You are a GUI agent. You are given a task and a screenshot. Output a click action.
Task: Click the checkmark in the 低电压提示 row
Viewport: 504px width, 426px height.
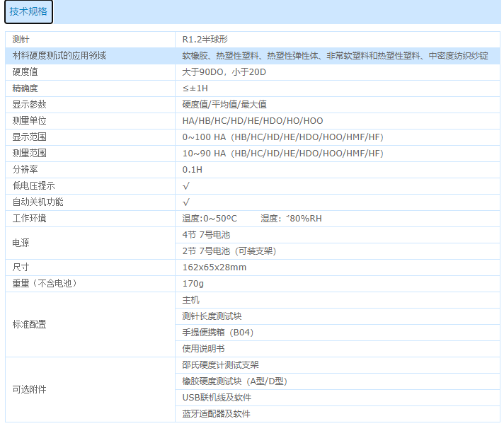(186, 186)
